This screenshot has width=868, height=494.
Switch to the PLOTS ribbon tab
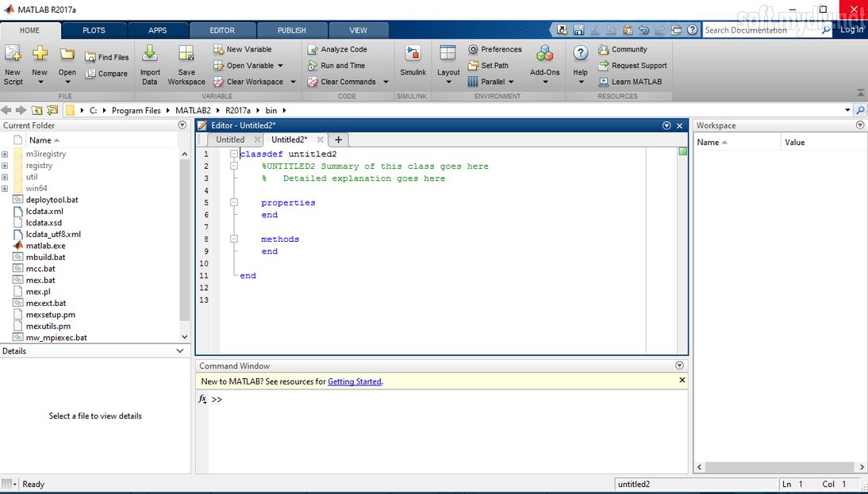coord(94,29)
